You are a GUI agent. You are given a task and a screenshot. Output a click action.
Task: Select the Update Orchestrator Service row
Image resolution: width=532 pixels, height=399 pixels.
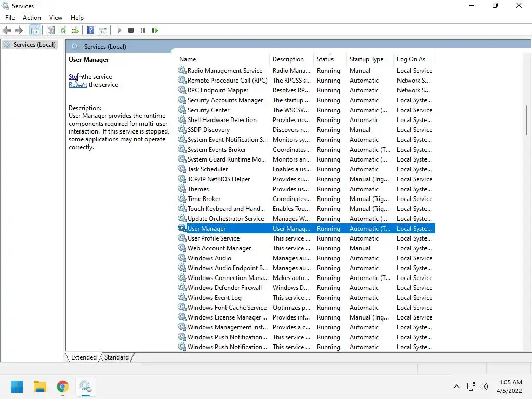307,219
